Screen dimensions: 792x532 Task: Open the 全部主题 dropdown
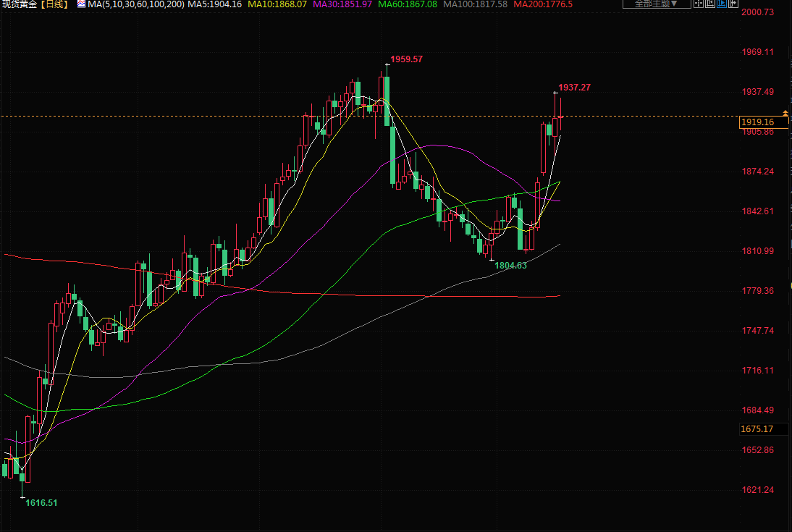657,4
